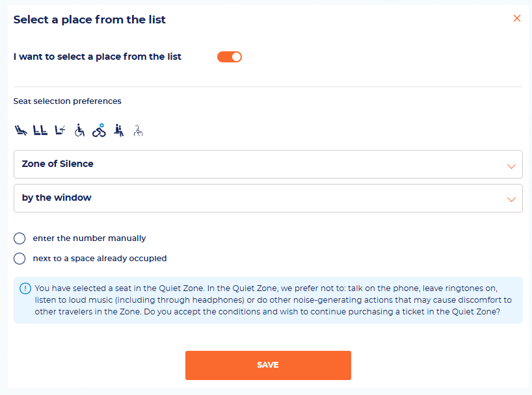Viewport: 532px width, 395px height.
Task: Pick the folded wheelchair preference icon
Action: (x=138, y=131)
